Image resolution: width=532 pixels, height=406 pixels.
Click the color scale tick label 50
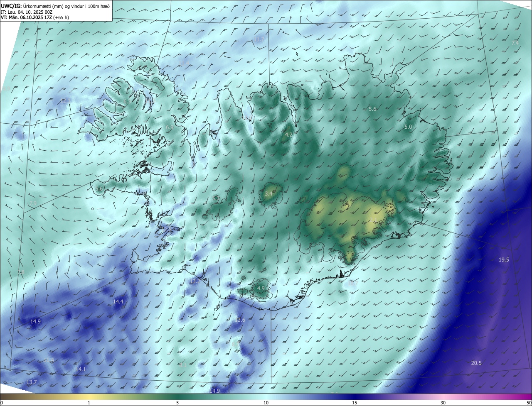pos(529,403)
